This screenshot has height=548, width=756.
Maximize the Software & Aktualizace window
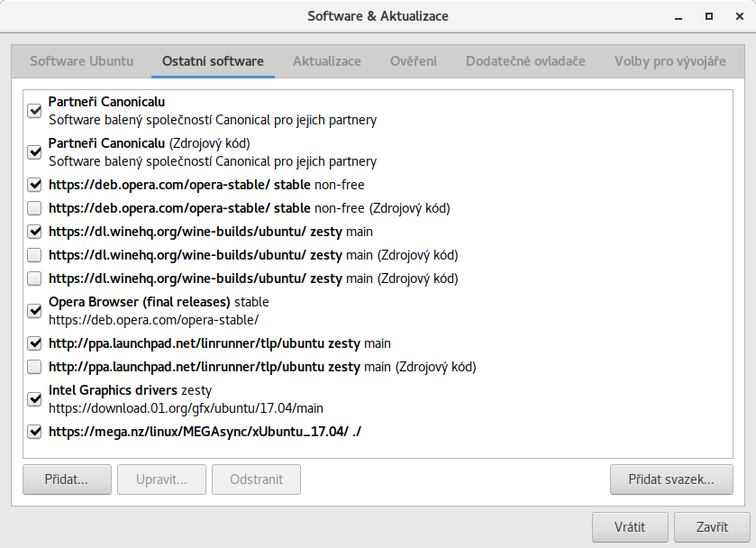click(709, 16)
